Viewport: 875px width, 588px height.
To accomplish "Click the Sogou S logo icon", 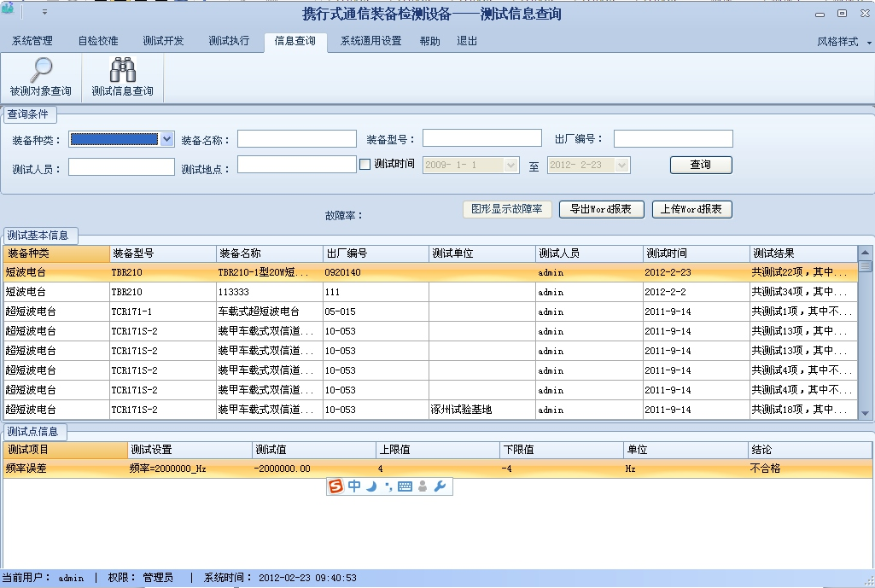I will pos(335,486).
